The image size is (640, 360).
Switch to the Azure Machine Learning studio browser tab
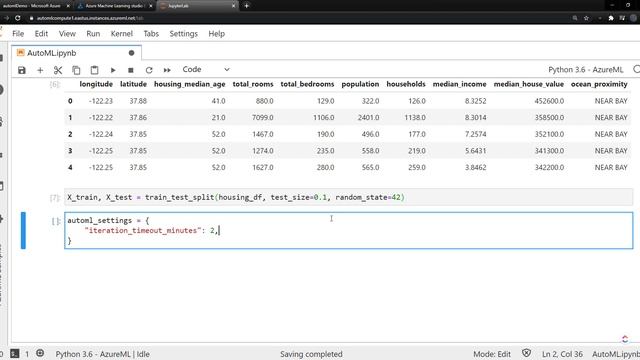click(x=115, y=6)
